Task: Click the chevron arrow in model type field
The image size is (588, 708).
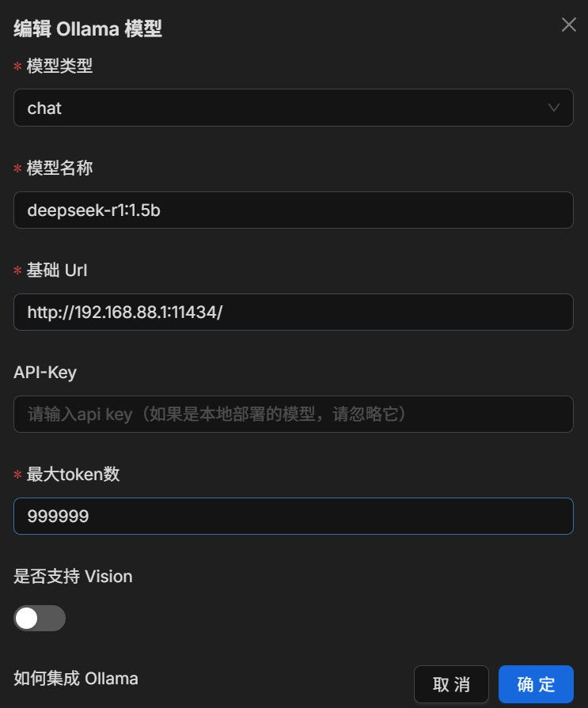Action: (554, 108)
